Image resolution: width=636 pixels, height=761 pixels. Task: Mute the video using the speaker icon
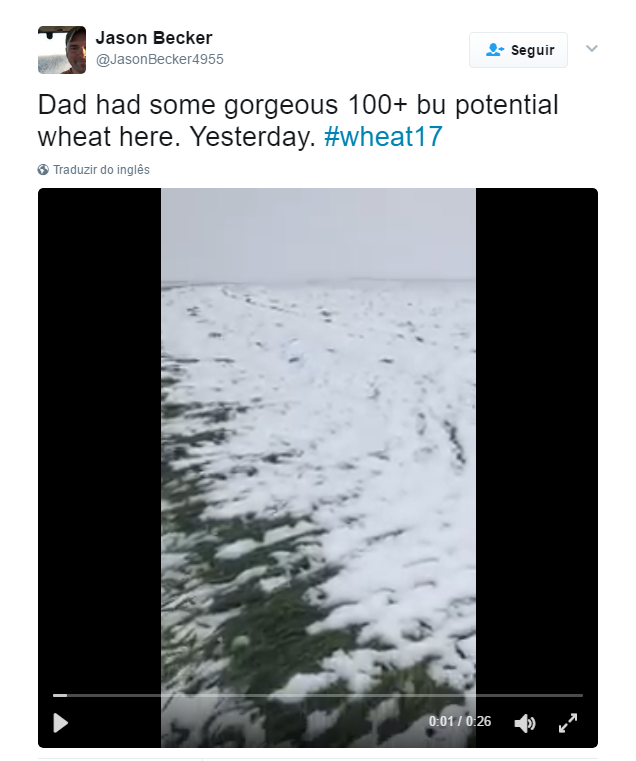525,722
